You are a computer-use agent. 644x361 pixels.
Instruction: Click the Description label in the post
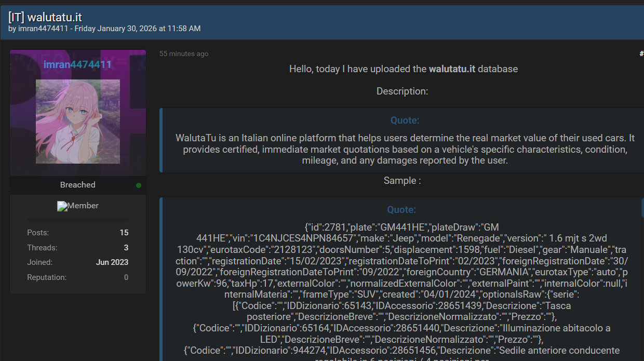(402, 91)
